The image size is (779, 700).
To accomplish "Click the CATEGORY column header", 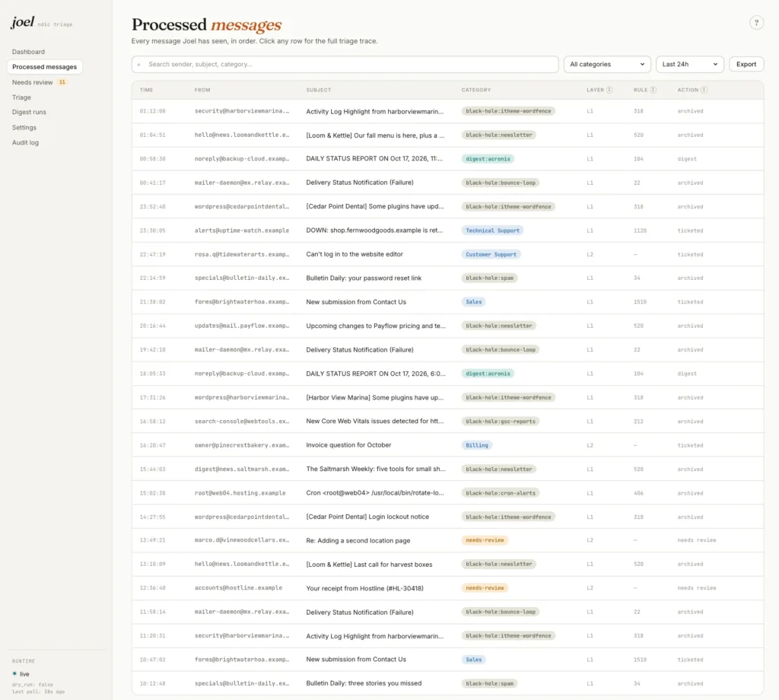I will coord(476,90).
